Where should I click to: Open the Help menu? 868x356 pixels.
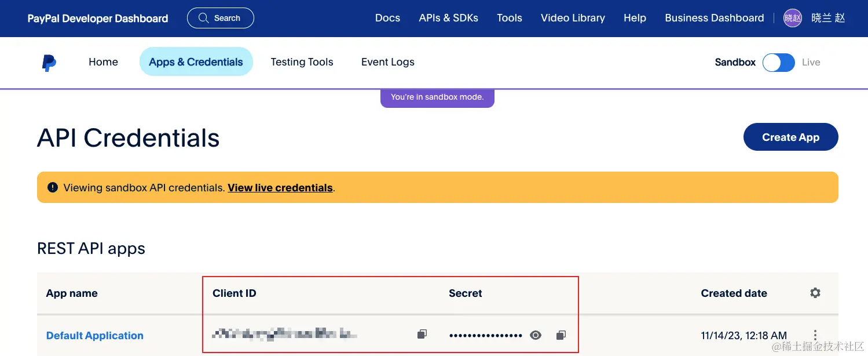(635, 18)
